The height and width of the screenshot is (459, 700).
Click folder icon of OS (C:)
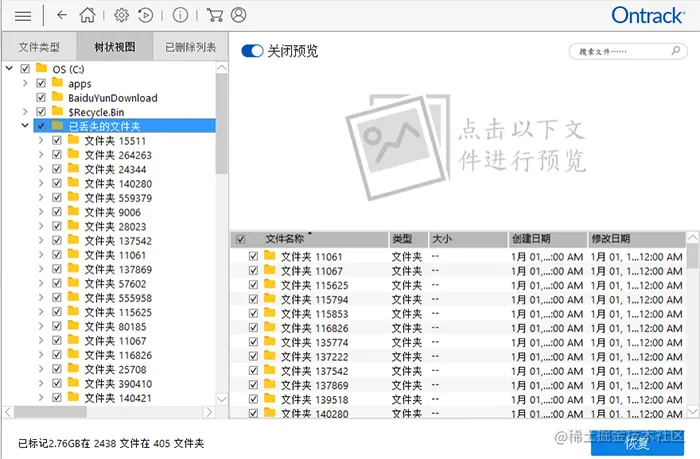pyautogui.click(x=42, y=68)
